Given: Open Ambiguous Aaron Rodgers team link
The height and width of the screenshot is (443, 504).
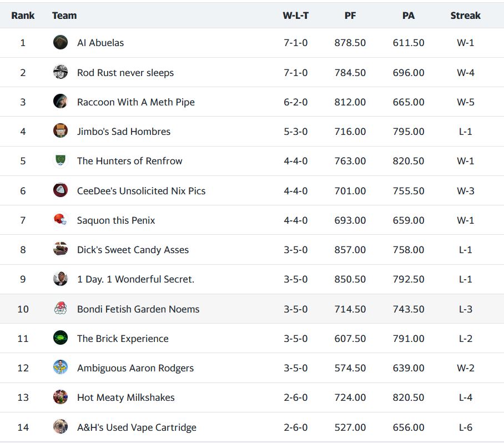Looking at the screenshot, I should 135,368.
